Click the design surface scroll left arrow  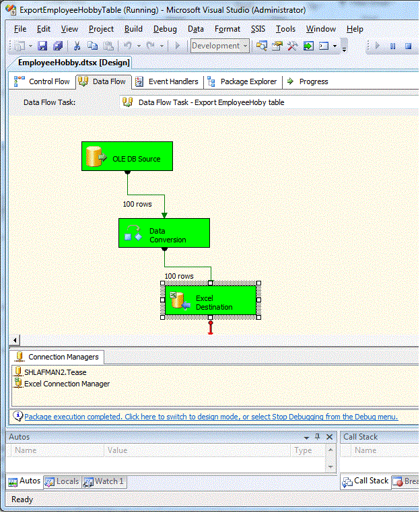click(x=15, y=340)
